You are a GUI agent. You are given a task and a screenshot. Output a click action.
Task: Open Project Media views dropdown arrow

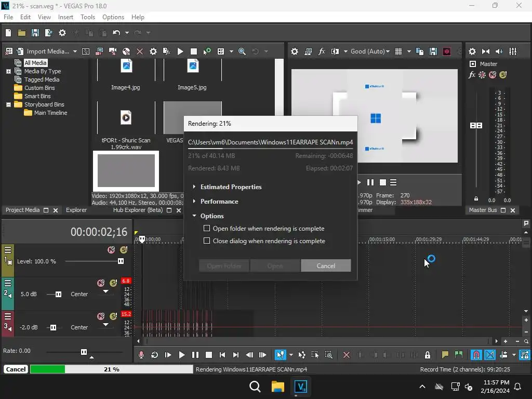[231, 51]
